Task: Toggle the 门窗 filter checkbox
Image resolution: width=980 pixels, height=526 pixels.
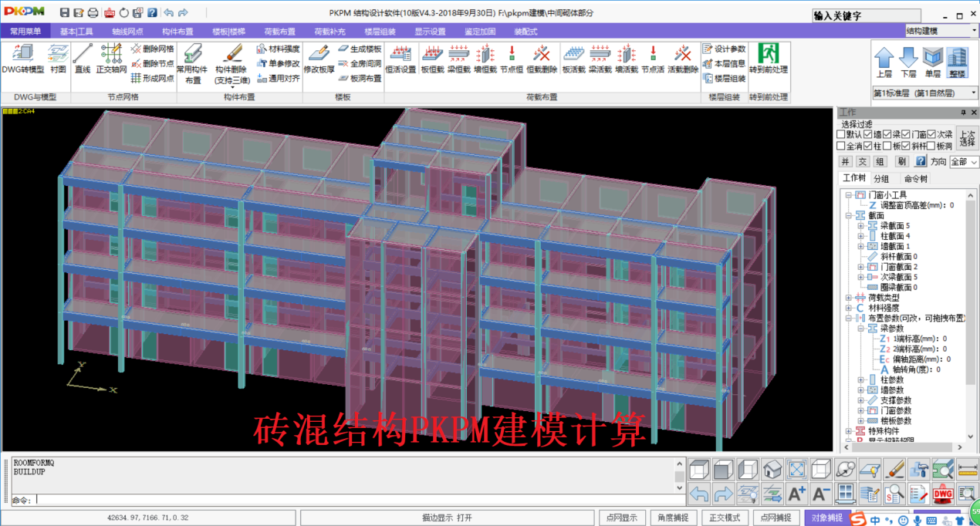Action: [x=904, y=135]
